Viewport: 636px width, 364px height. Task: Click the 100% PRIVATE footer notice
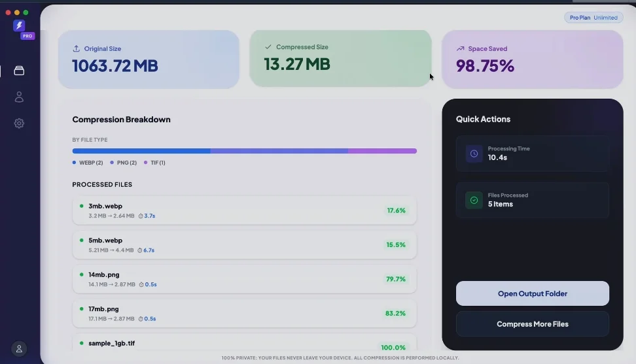tap(340, 358)
